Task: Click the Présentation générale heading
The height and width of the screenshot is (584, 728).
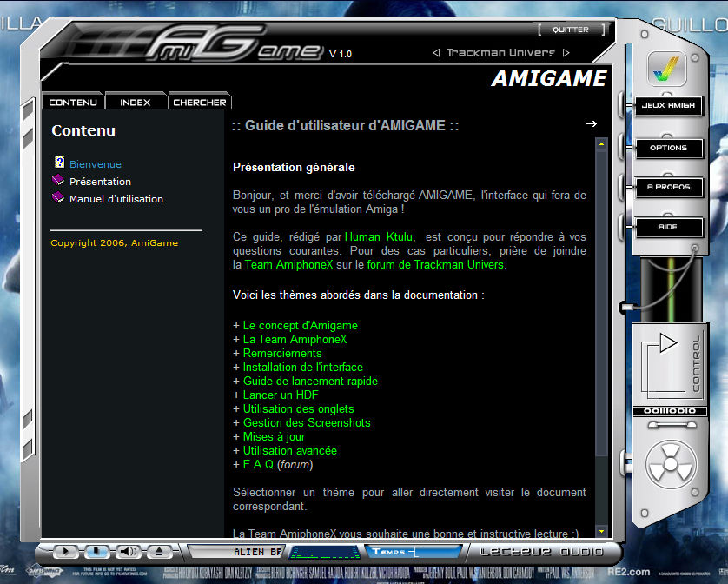Action: pyautogui.click(x=294, y=167)
